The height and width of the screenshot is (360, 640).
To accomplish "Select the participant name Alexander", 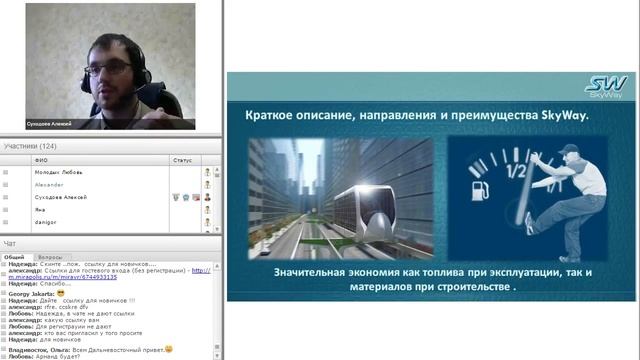I will coord(49,185).
